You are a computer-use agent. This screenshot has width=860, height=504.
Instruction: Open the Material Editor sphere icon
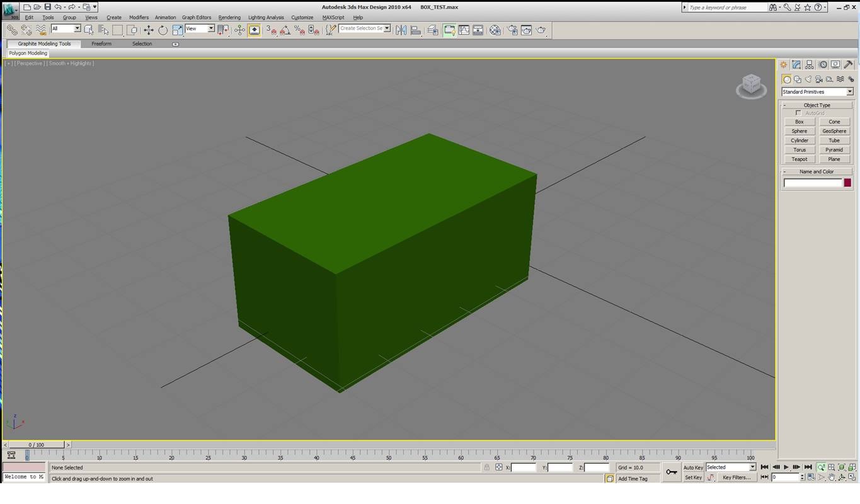[x=495, y=30]
